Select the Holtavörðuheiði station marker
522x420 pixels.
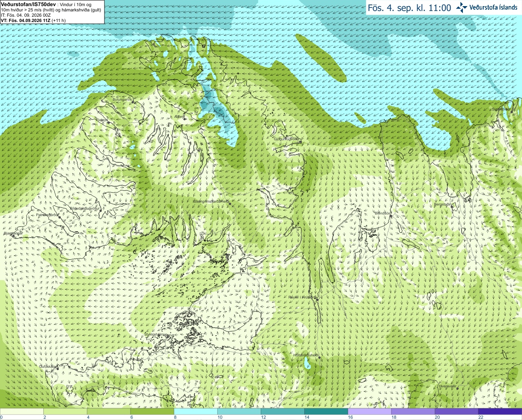click(x=319, y=358)
